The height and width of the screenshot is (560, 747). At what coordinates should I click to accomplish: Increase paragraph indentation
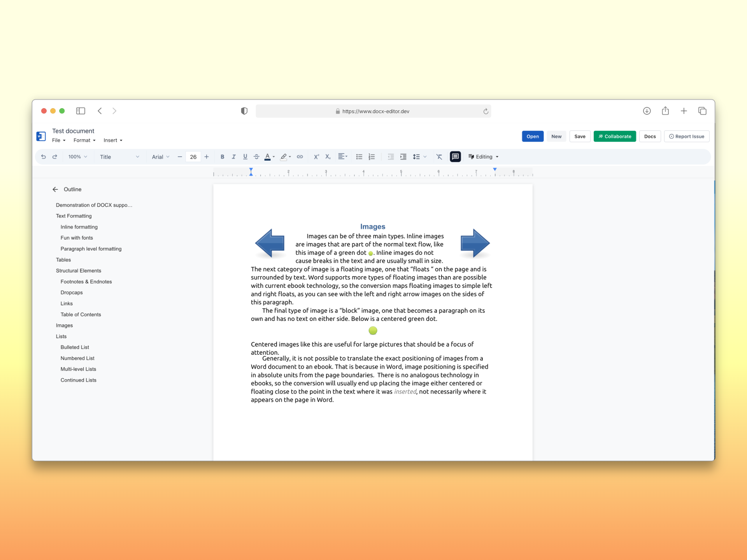click(403, 157)
